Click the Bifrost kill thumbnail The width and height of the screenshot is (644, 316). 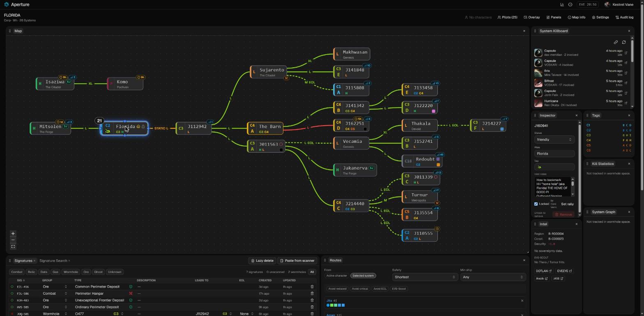point(538,83)
